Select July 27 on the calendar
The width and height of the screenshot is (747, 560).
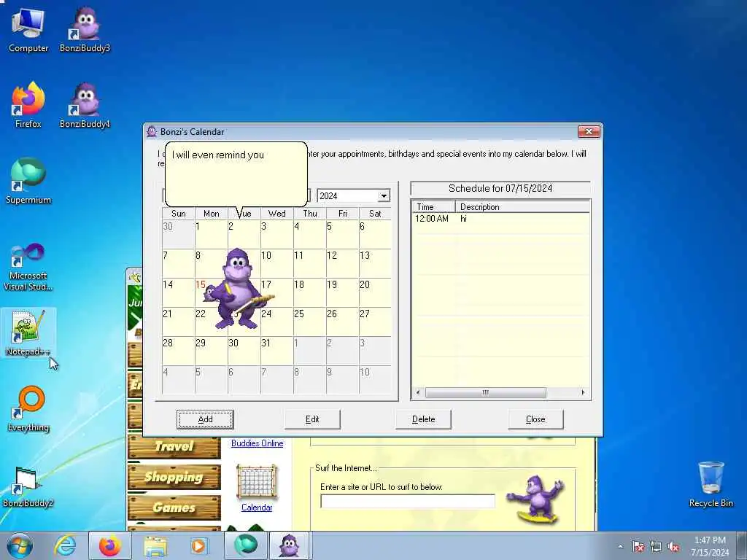point(375,322)
